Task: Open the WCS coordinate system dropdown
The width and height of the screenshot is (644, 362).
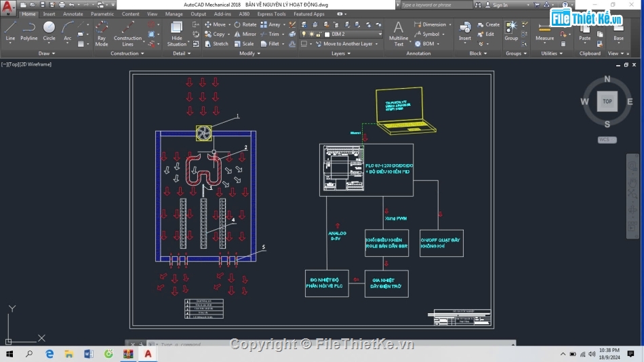Action: click(x=607, y=140)
